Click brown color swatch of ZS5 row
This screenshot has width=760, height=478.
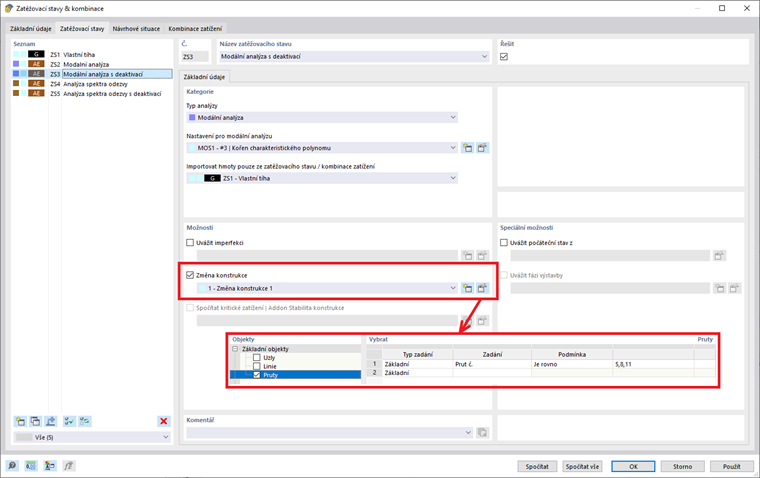tap(16, 93)
